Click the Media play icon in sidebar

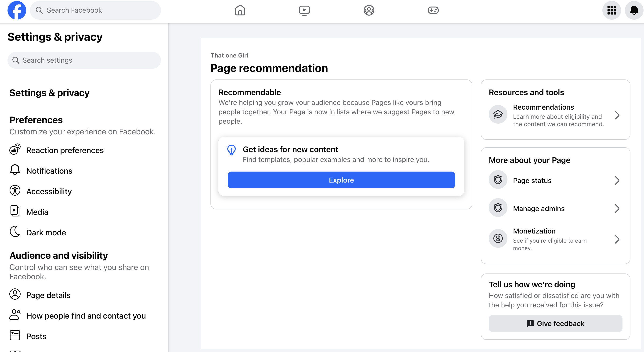[15, 211]
